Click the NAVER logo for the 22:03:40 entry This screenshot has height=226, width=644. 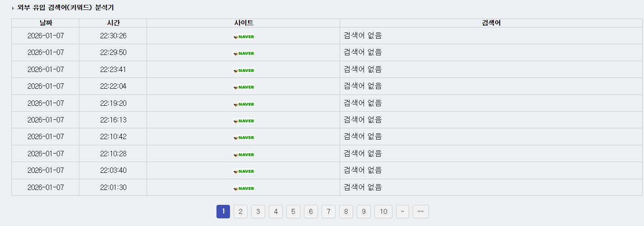coord(244,171)
